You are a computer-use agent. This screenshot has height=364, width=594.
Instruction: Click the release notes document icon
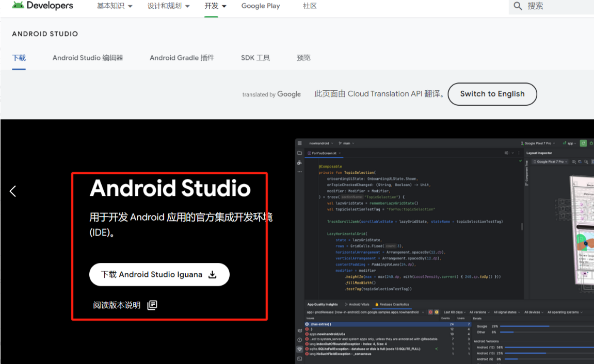click(152, 305)
